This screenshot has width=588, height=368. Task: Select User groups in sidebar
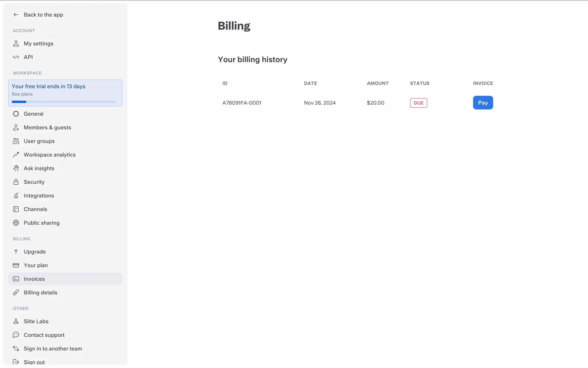click(x=39, y=141)
